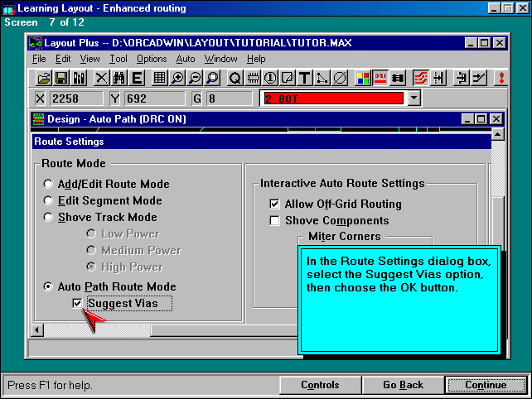532x399 pixels.
Task: Click the Zoom Out magnifier icon
Action: pos(195,78)
